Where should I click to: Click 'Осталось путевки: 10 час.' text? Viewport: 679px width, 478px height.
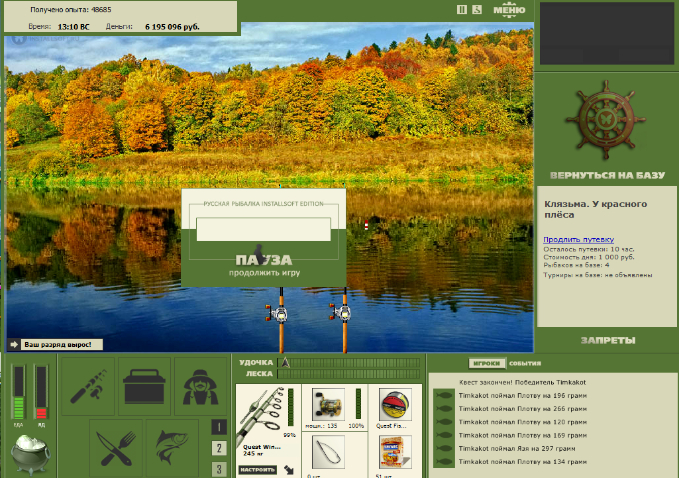click(x=589, y=249)
